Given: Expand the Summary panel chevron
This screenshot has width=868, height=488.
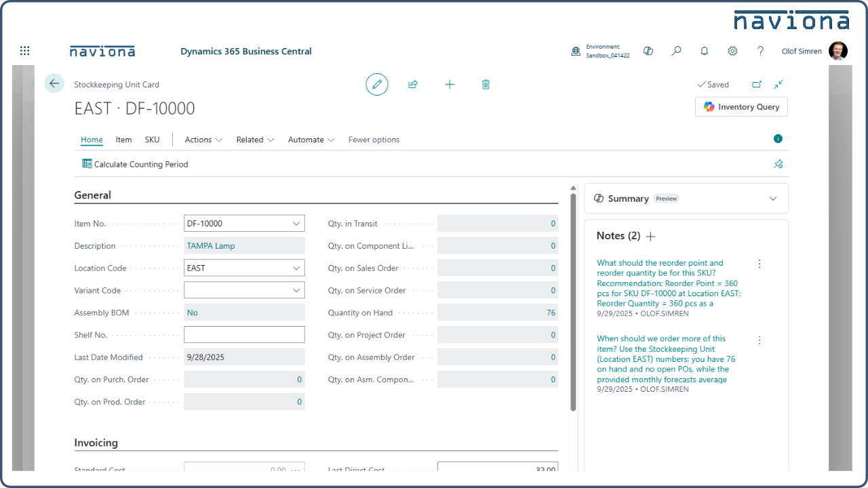Looking at the screenshot, I should click(x=773, y=199).
